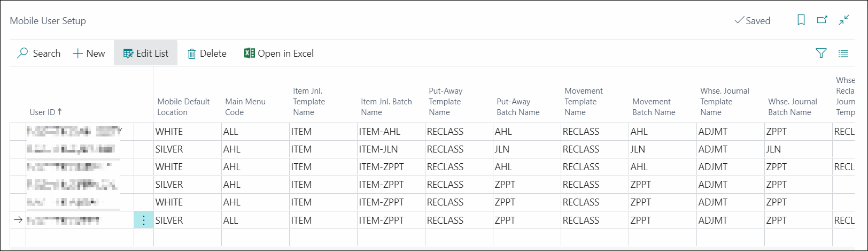Screen dimensions: 868x251
Task: Add a new record with New
Action: tap(89, 54)
